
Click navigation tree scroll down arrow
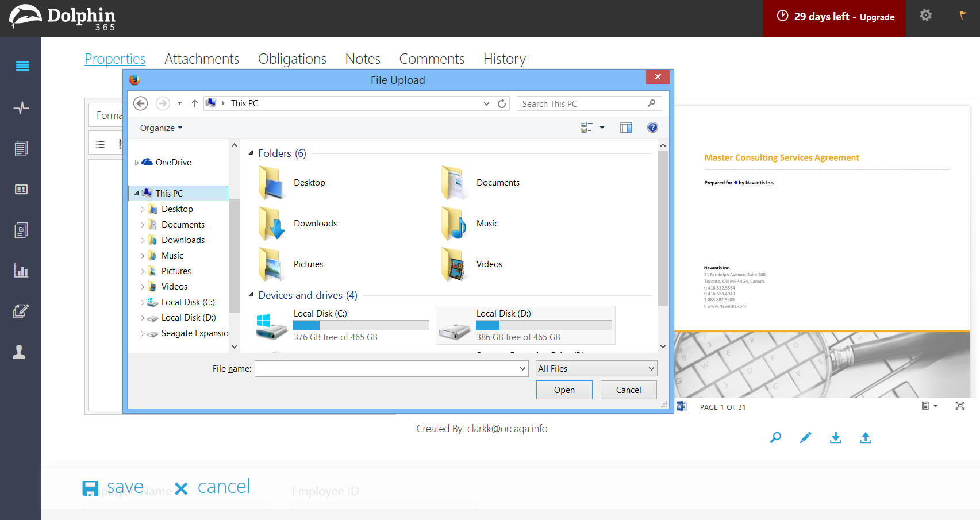234,346
